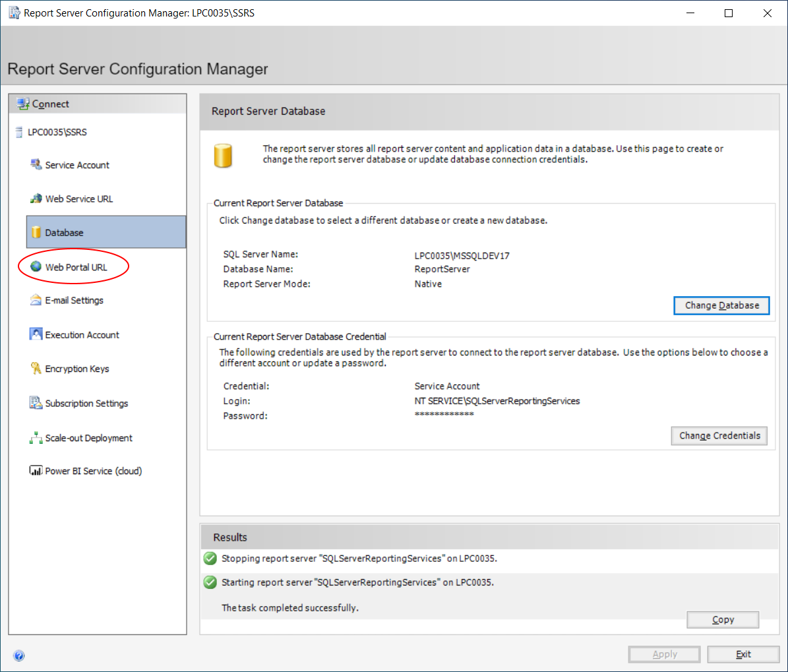The height and width of the screenshot is (672, 788).
Task: Click the Connect icon in the sidebar
Action: click(x=23, y=104)
